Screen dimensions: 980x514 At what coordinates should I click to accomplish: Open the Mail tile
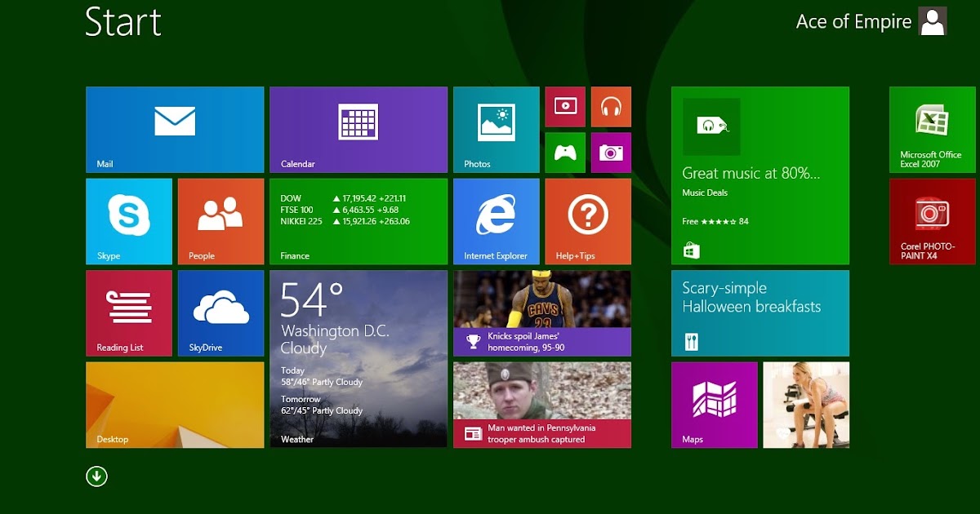tap(175, 130)
